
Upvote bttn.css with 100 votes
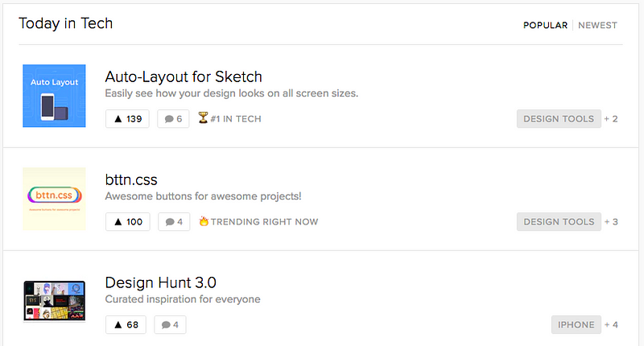128,222
